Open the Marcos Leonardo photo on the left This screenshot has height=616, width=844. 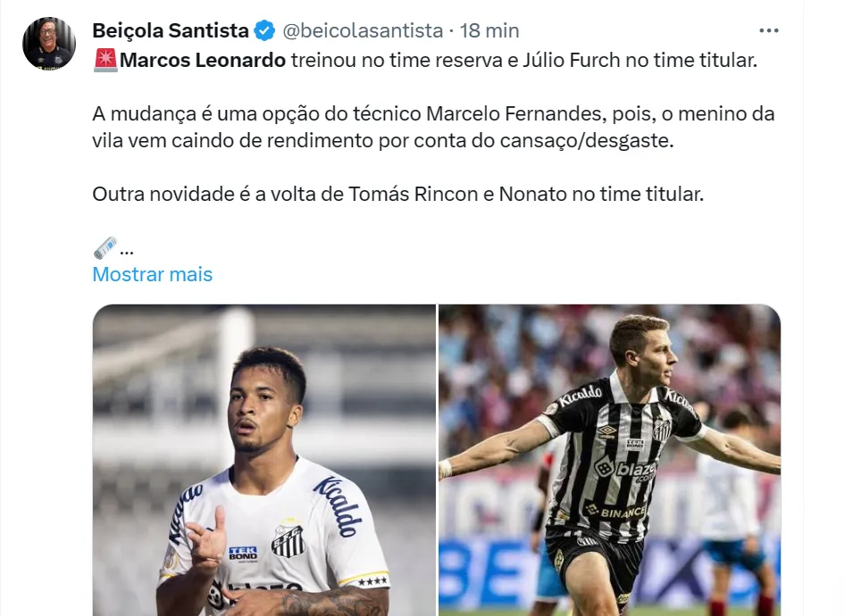pyautogui.click(x=263, y=460)
